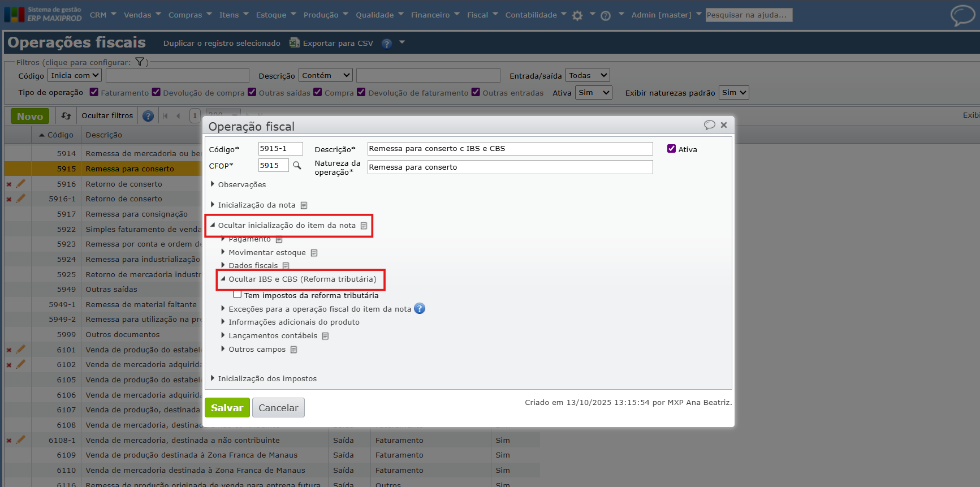Screen dimensions: 980x487
Task: Delete the 5916-1 row
Action: point(9,199)
